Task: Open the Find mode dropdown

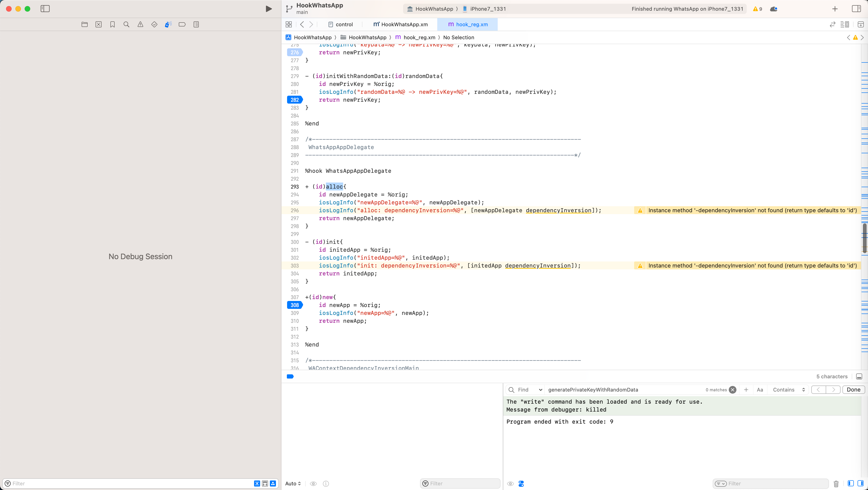Action: click(530, 390)
